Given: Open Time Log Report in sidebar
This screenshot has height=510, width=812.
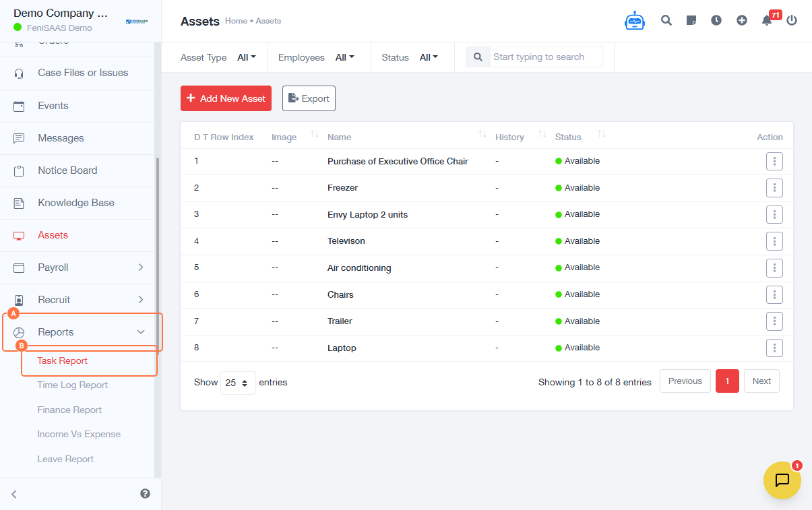Looking at the screenshot, I should click(72, 385).
